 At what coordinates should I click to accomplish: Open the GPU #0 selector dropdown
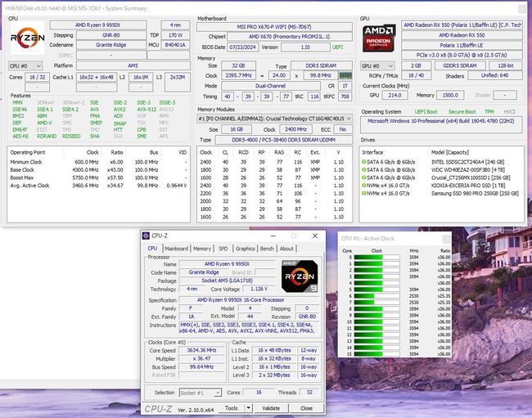(x=377, y=65)
